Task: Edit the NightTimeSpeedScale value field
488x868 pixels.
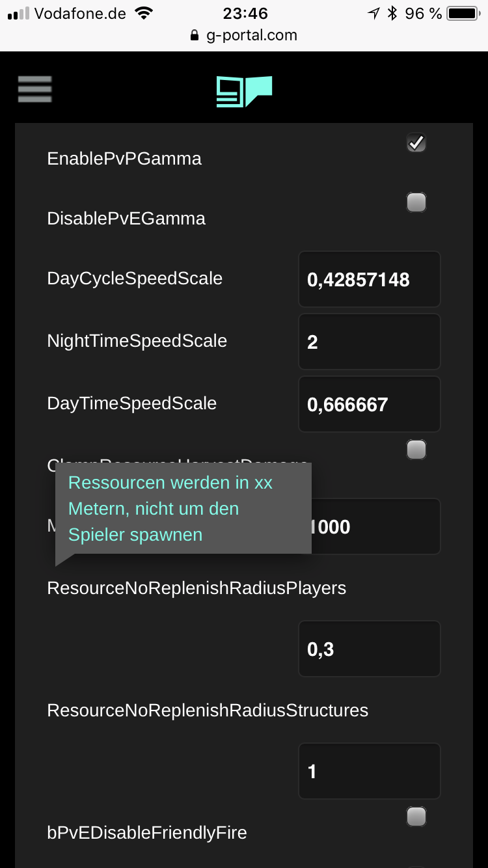Action: pos(370,342)
